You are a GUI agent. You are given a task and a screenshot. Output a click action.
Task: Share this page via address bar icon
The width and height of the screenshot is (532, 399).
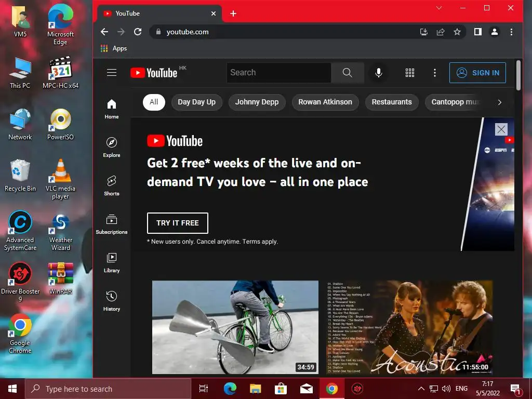[441, 32]
